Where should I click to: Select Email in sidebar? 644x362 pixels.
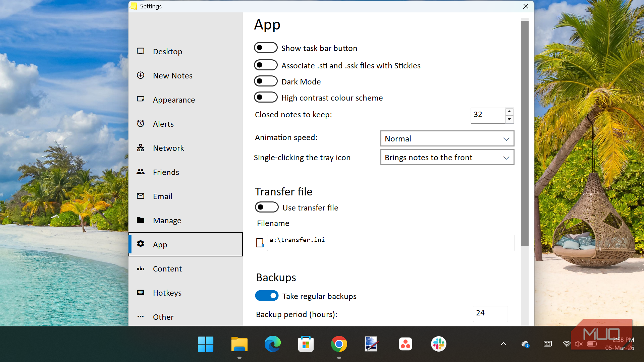(185, 196)
